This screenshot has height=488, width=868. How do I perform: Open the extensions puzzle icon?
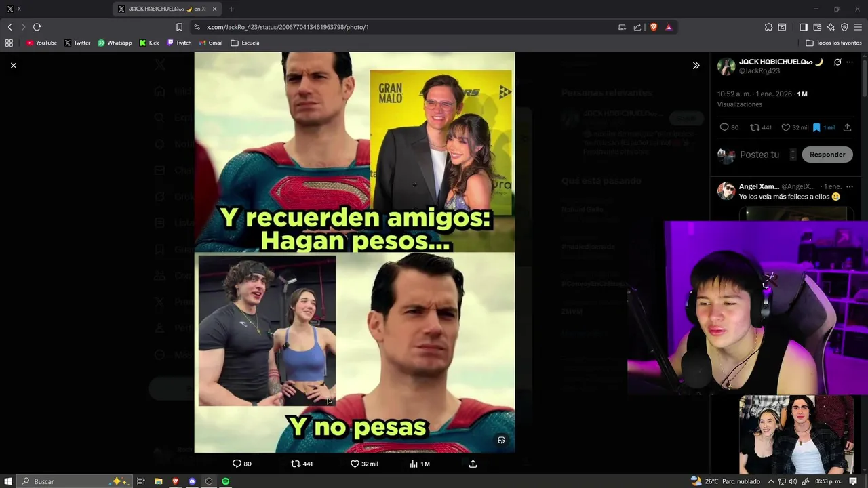pyautogui.click(x=768, y=27)
